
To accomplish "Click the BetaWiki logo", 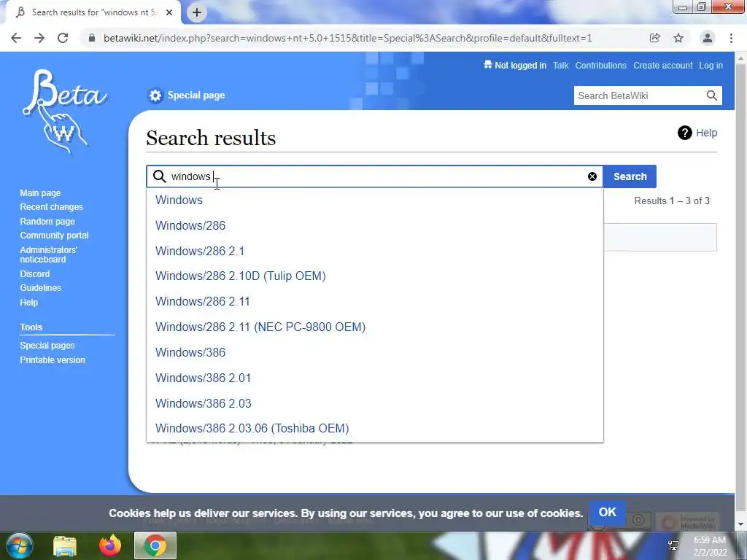I will (x=64, y=112).
